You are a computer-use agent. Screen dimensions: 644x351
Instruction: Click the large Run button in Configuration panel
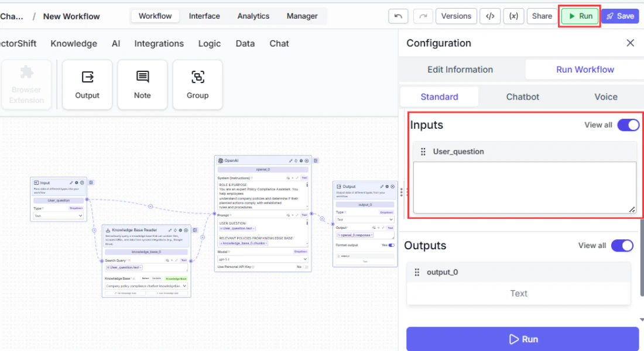tap(522, 339)
